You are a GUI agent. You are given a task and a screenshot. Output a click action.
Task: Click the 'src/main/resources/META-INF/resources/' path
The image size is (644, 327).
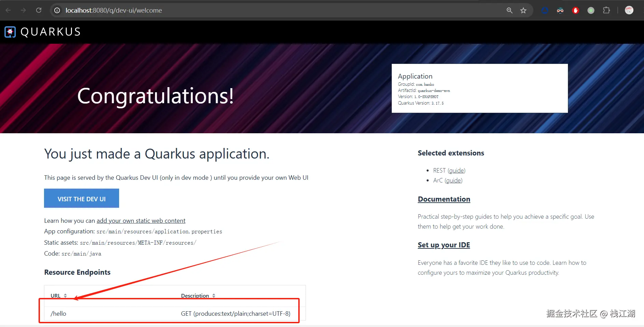point(138,243)
